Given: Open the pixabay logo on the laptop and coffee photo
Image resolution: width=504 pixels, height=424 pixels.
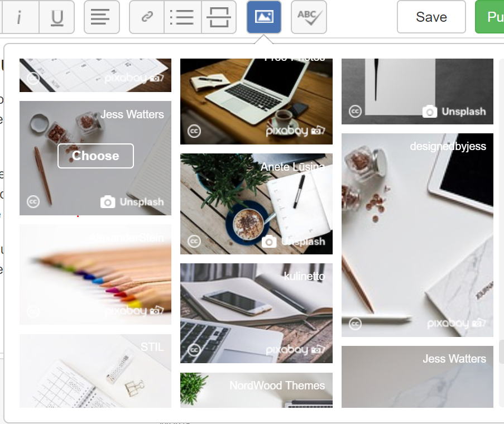Looking at the screenshot, I should point(295,131).
